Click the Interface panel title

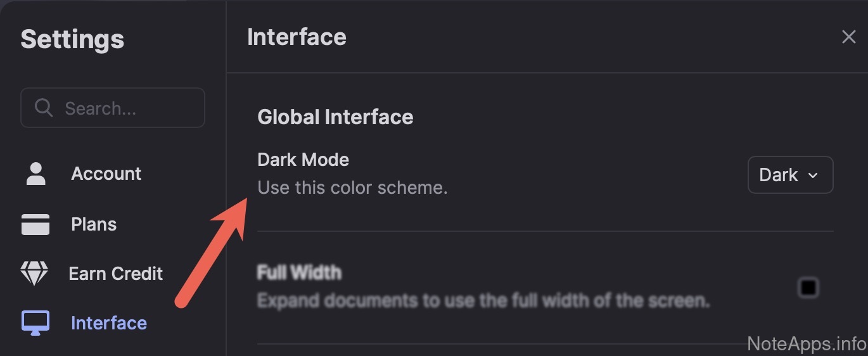coord(297,37)
